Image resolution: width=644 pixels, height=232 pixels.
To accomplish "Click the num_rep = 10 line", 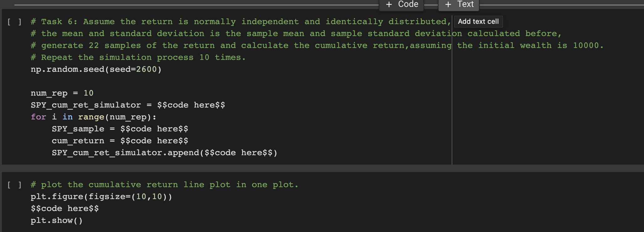I will pyautogui.click(x=62, y=93).
